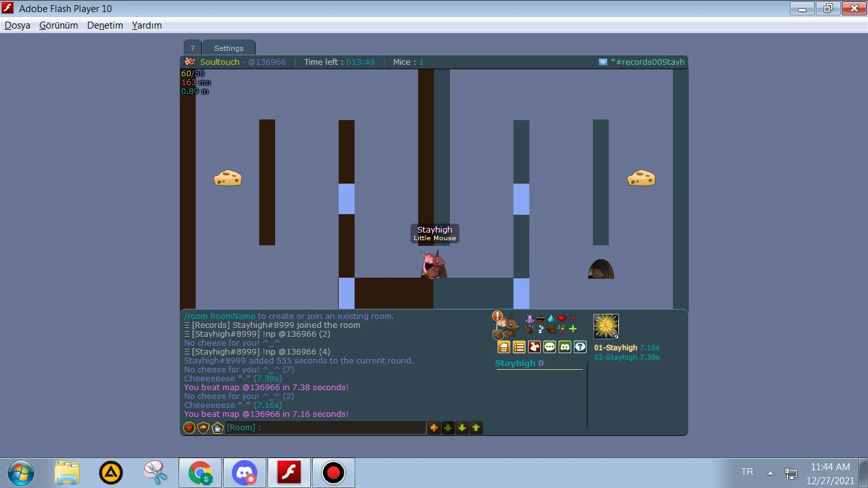
Task: Click the green speech bubble button
Action: [x=550, y=347]
